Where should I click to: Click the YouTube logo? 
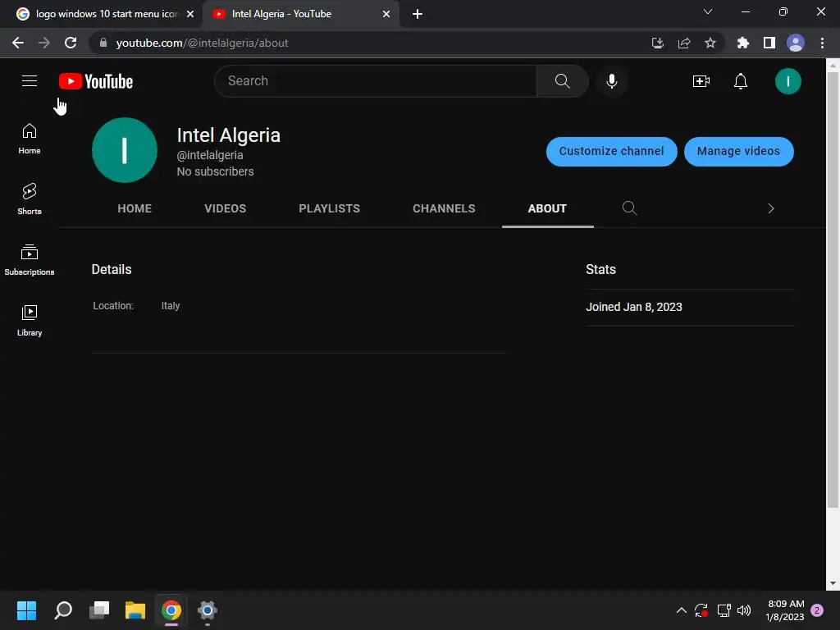click(96, 81)
